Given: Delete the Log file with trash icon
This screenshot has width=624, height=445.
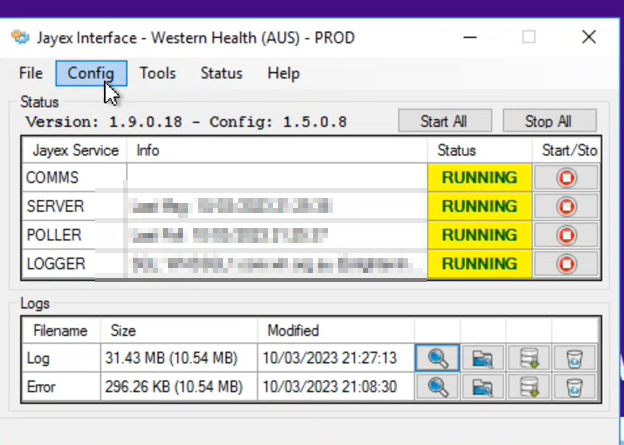Looking at the screenshot, I should (x=574, y=358).
